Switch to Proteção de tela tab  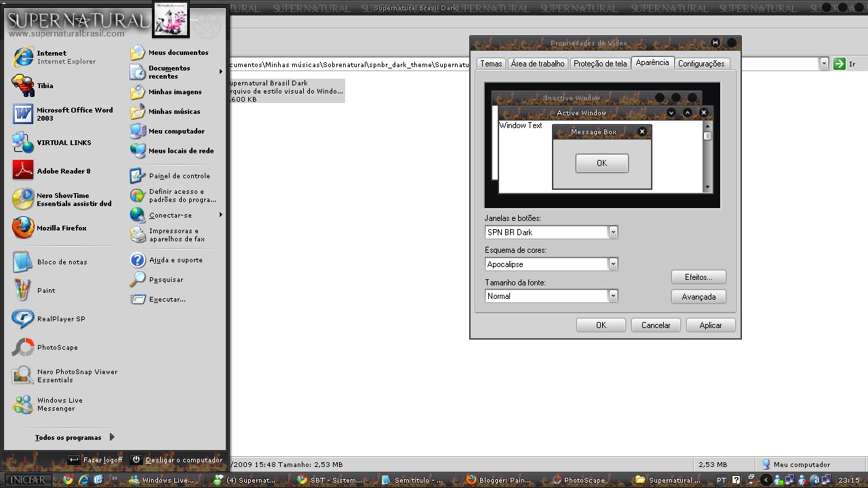(x=600, y=64)
